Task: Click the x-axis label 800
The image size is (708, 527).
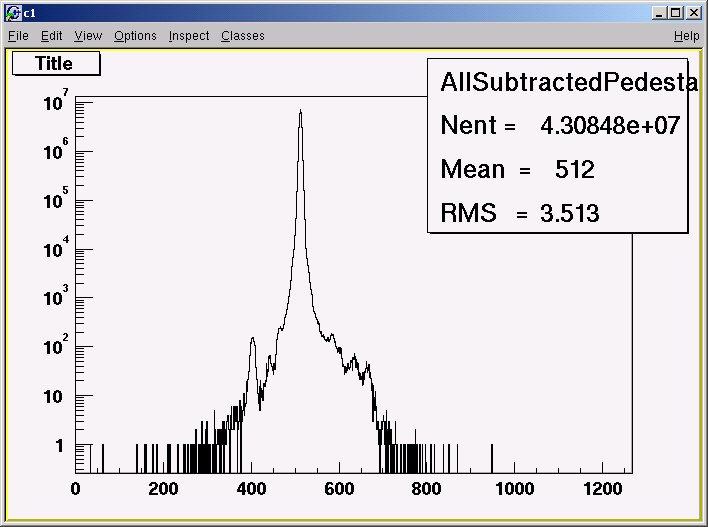Action: pos(427,489)
